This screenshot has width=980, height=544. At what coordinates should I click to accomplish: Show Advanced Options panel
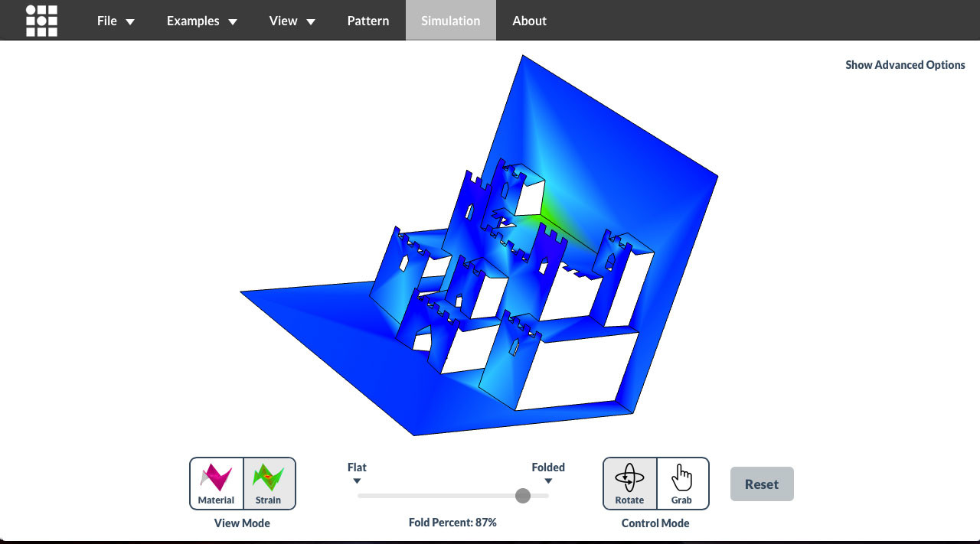tap(905, 65)
